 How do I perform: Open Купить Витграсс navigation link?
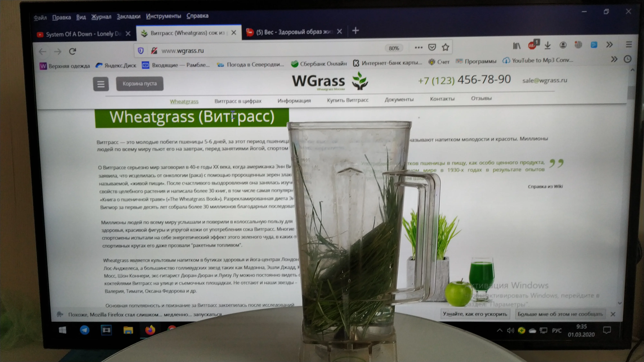(x=347, y=100)
